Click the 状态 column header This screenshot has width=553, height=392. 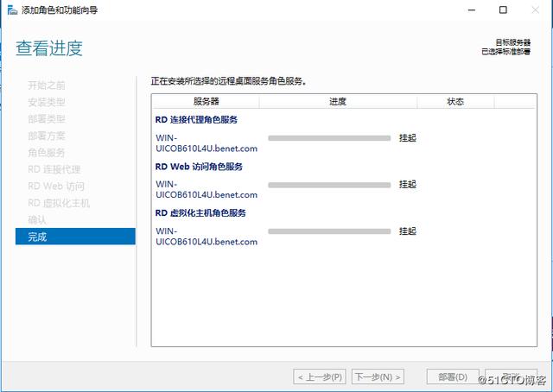pyautogui.click(x=455, y=102)
